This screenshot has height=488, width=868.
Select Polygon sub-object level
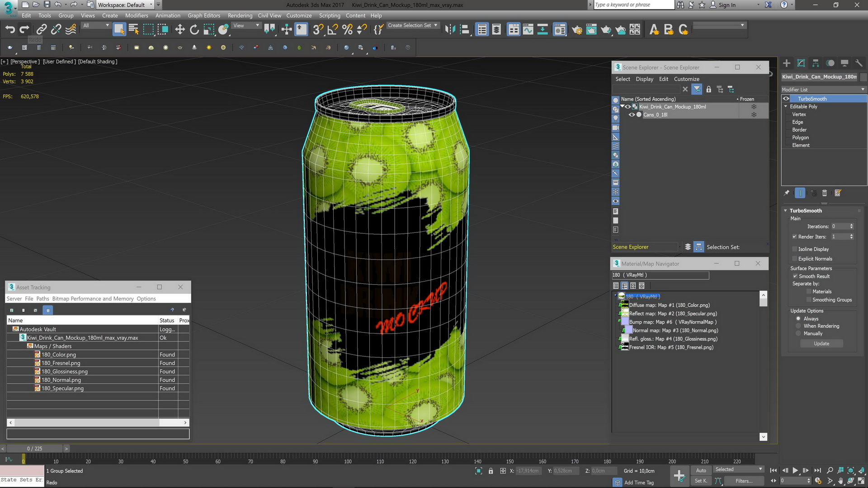[x=800, y=137]
